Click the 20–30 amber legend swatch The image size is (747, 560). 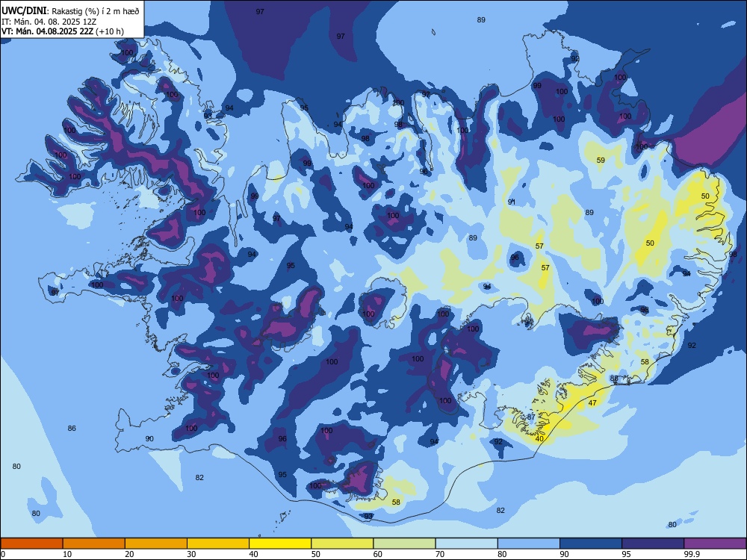point(156,544)
